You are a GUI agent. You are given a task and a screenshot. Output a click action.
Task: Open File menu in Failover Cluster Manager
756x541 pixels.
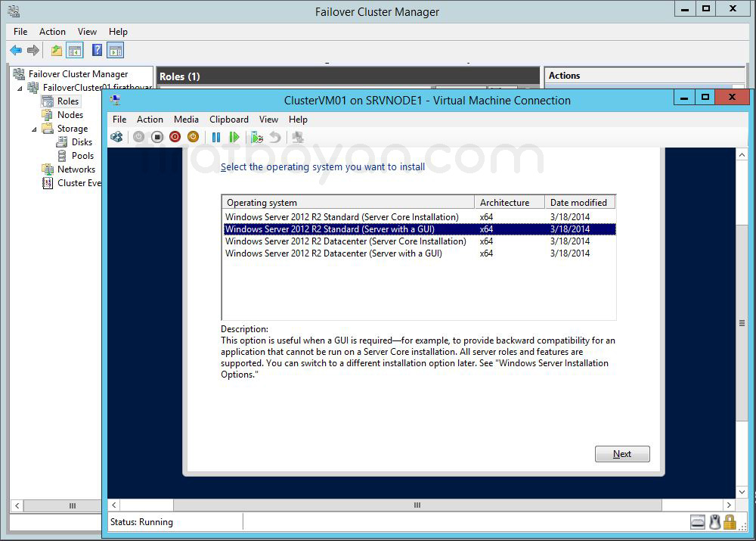coord(20,31)
